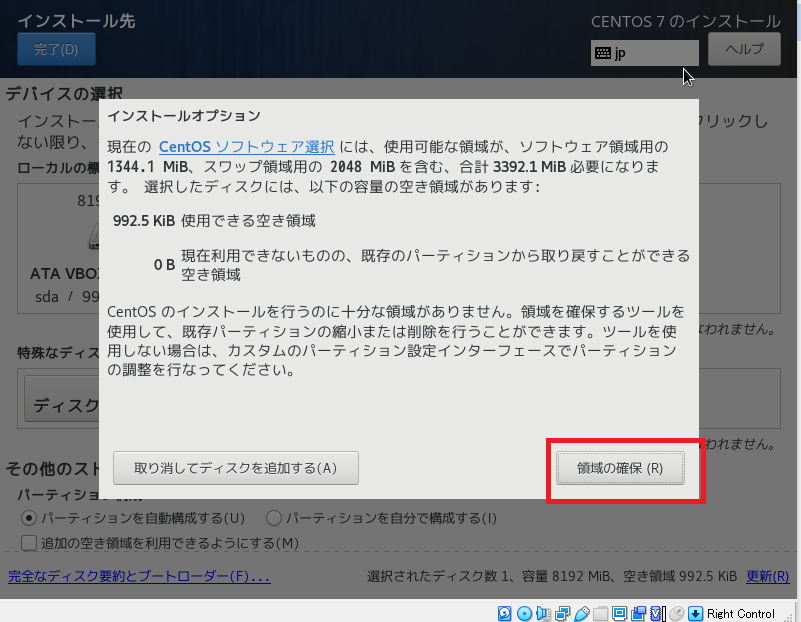Screen dimensions: 801x622
Task: Select パーティションを自動構成する radio button
Action: (29, 518)
